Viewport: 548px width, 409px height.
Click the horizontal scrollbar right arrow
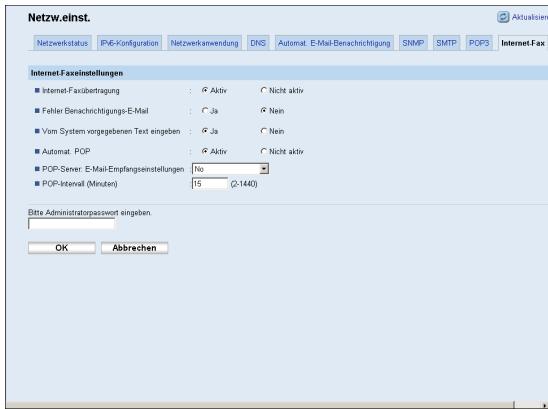(544, 405)
